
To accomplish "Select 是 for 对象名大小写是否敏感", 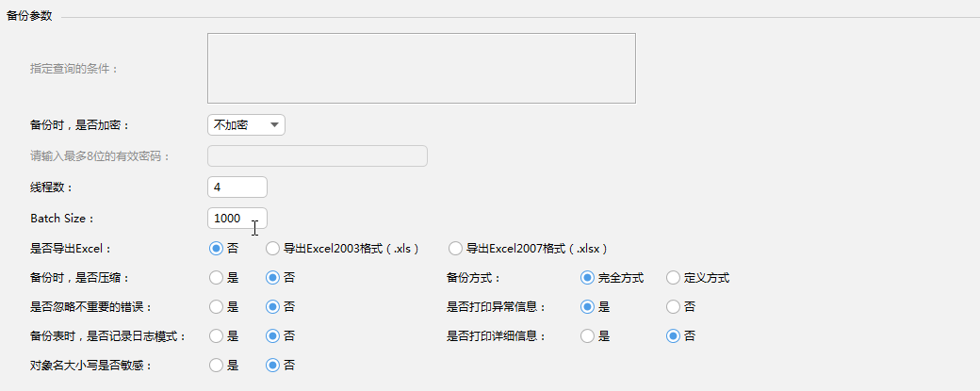I will (216, 365).
